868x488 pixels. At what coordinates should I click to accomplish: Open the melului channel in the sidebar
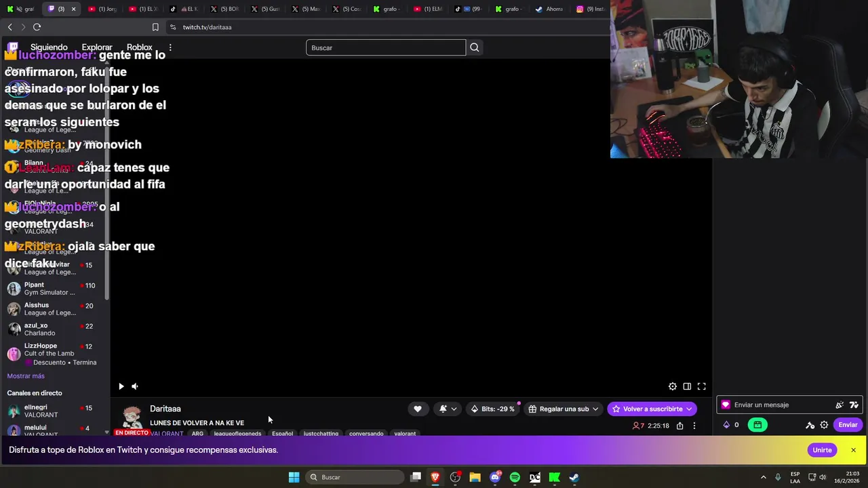(x=54, y=430)
